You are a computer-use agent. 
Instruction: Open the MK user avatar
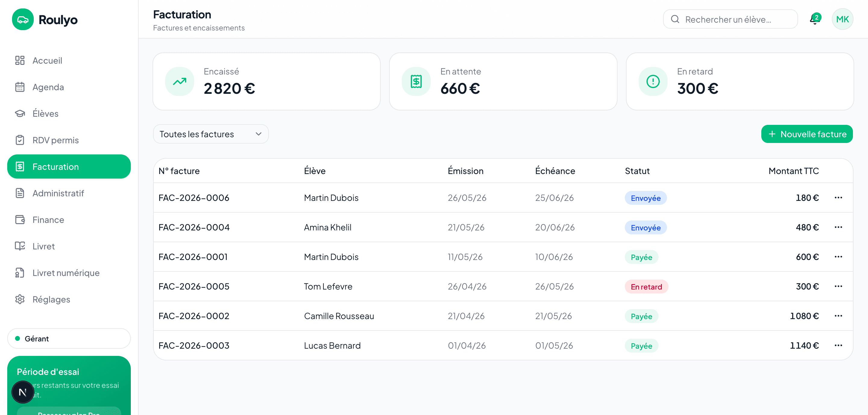tap(842, 19)
